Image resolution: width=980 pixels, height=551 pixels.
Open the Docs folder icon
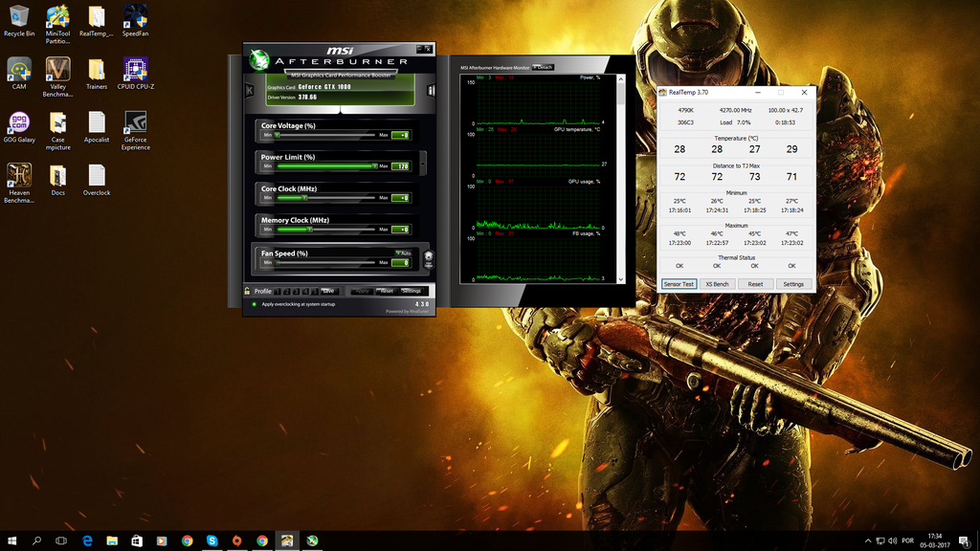(x=57, y=180)
